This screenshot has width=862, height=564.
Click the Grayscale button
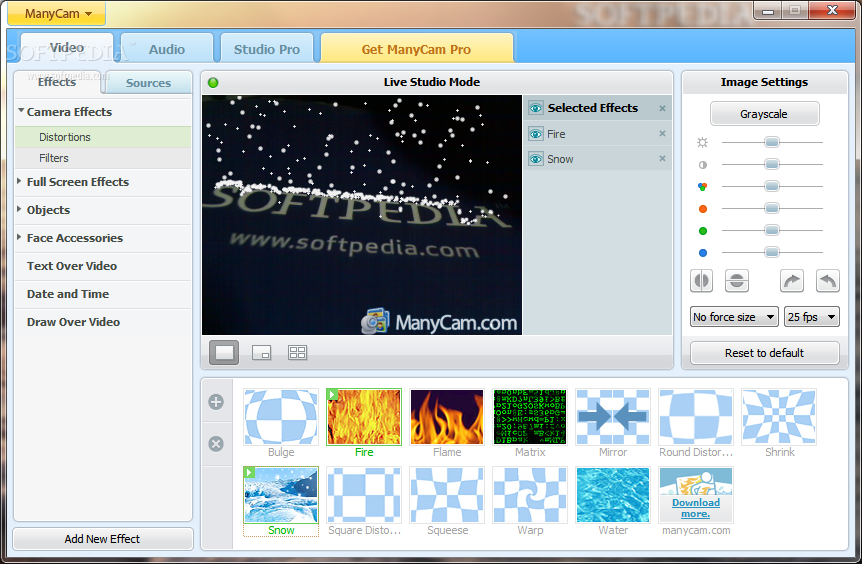(x=764, y=114)
